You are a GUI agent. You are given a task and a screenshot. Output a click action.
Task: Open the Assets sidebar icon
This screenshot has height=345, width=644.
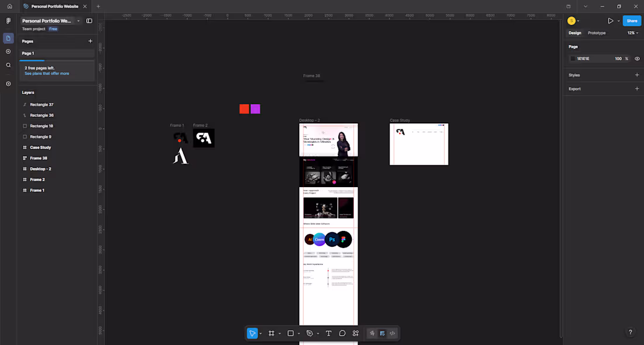tap(8, 51)
